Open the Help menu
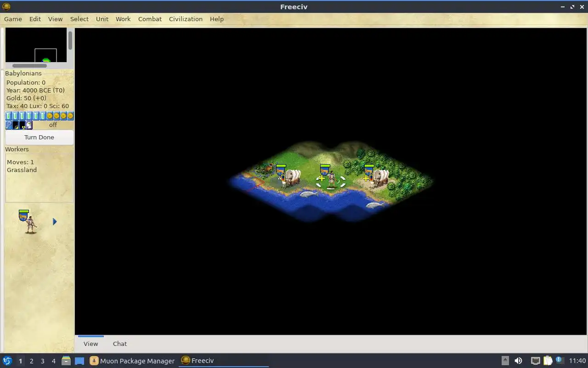Screen dimensions: 588x368 tap(217, 19)
